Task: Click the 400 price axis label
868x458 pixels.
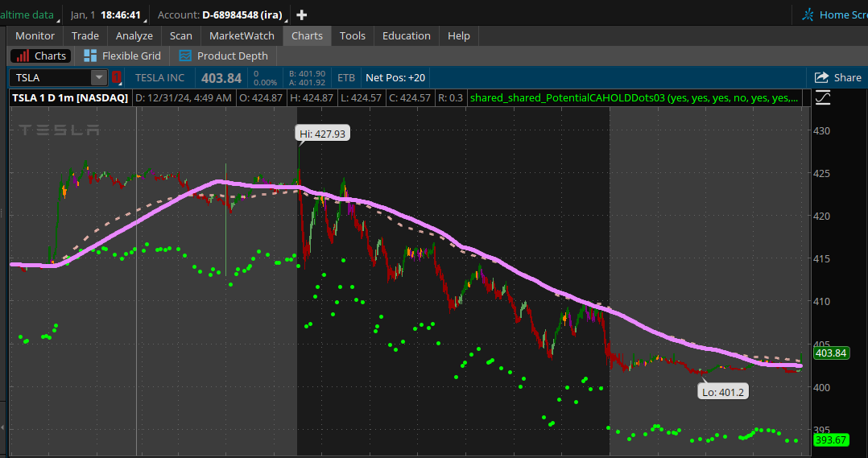Action: 822,387
